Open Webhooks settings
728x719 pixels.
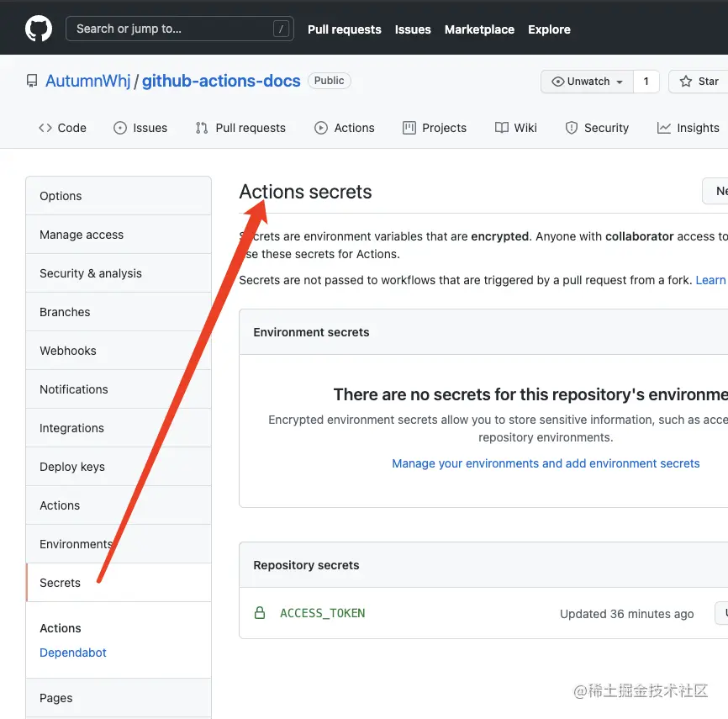click(119, 351)
